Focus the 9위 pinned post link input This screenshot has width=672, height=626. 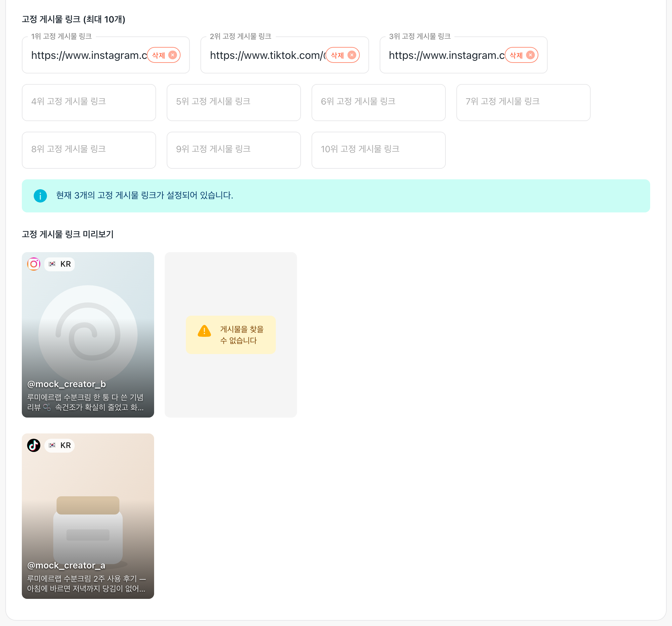(233, 150)
